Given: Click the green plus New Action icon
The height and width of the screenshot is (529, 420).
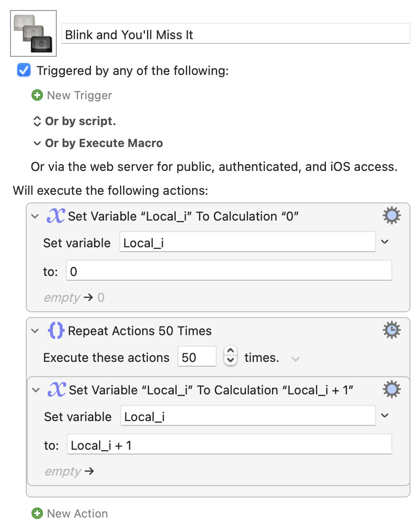Looking at the screenshot, I should (x=37, y=514).
